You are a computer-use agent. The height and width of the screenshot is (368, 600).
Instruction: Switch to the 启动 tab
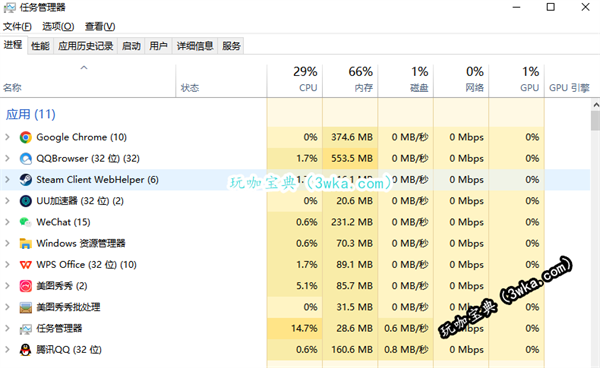pos(131,46)
